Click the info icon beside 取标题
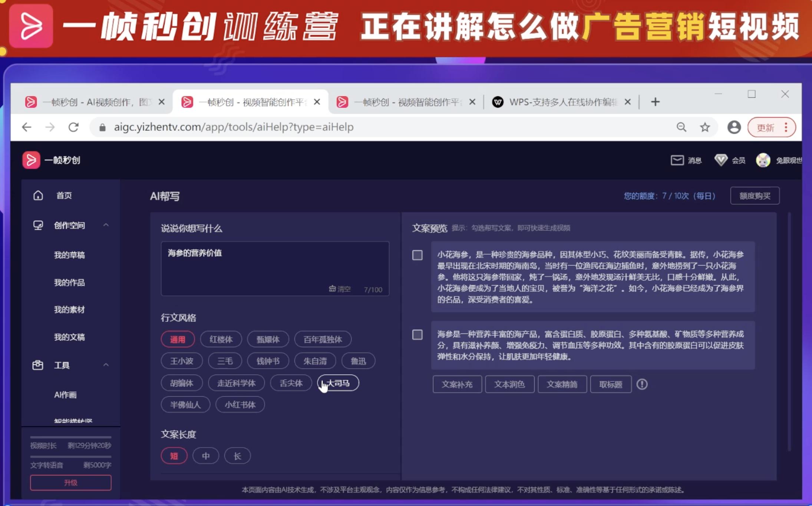The image size is (812, 506). click(643, 384)
